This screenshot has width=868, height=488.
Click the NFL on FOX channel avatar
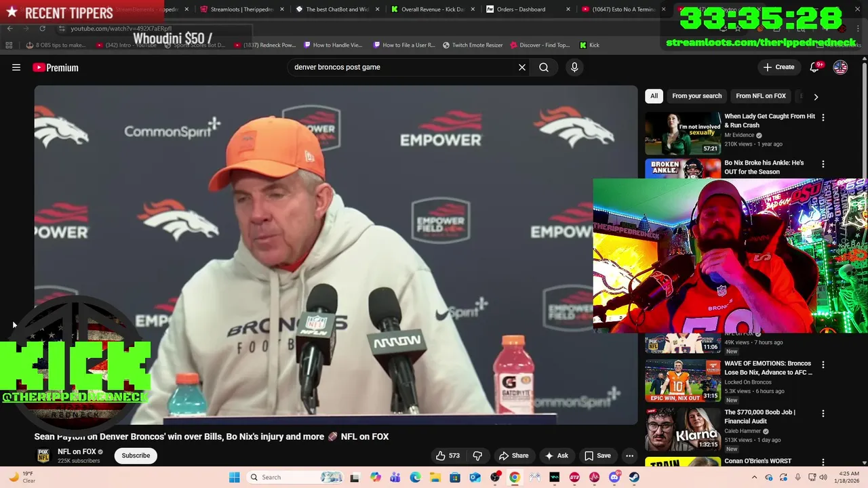coord(43,455)
